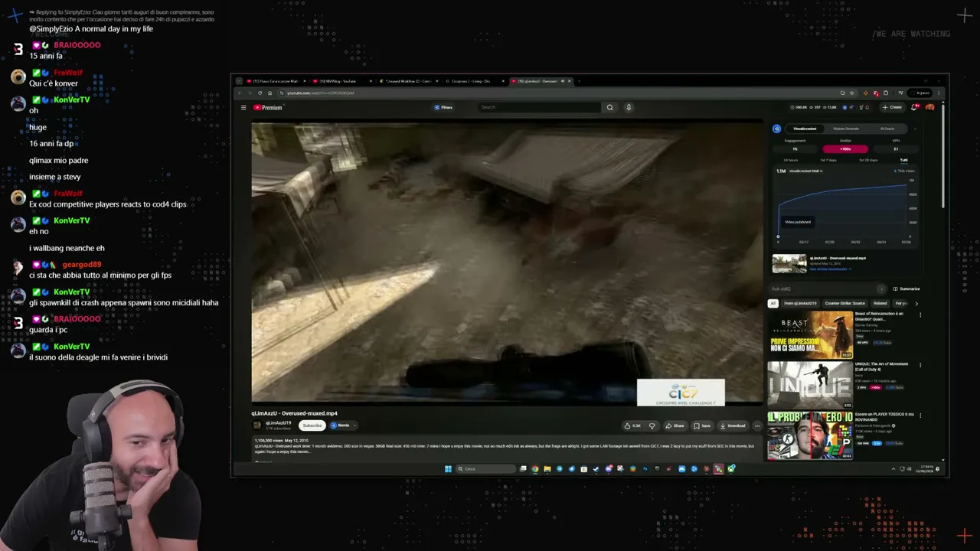
Task: Show more filter chips with right arrow
Action: [x=916, y=303]
